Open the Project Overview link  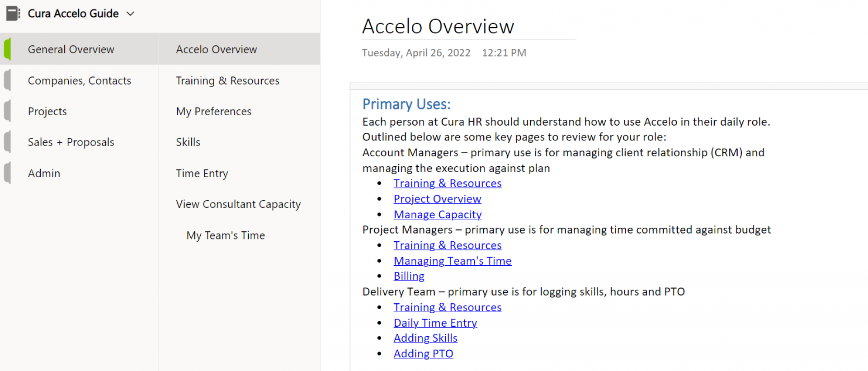click(x=437, y=199)
